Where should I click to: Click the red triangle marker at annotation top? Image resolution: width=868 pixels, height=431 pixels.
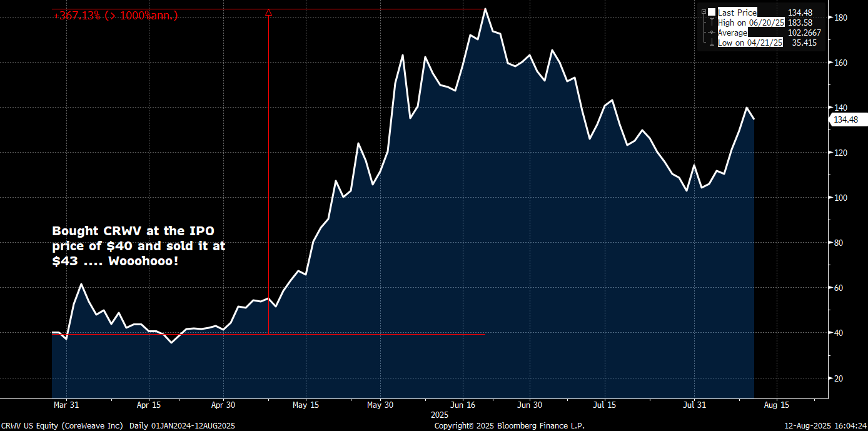[268, 12]
